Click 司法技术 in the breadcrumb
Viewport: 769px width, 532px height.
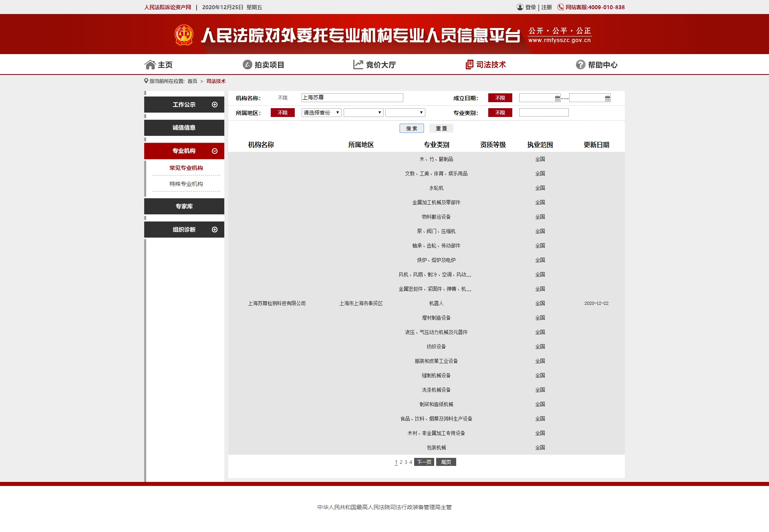click(x=216, y=81)
